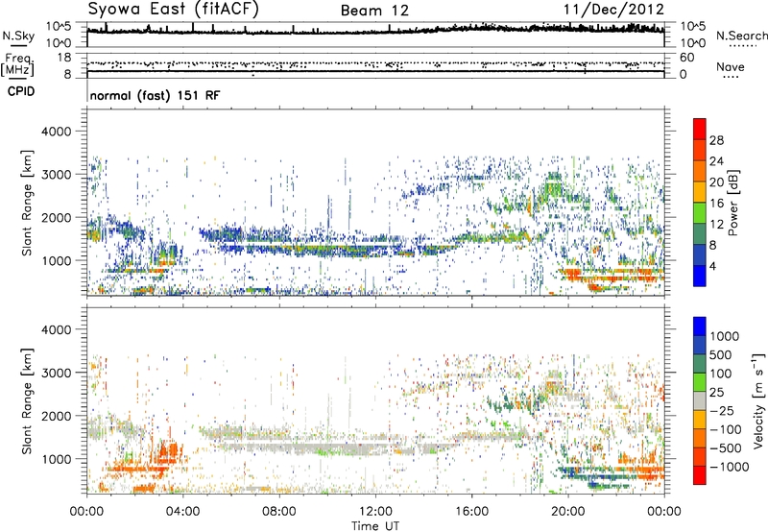Select the '24' power colorbar value
The width and height of the screenshot is (768, 532).
coord(716,161)
